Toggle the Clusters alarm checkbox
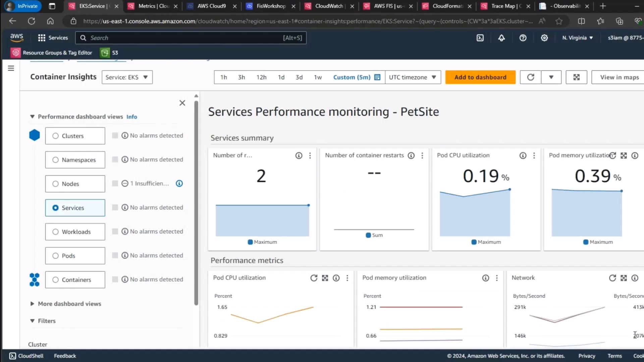 (x=115, y=135)
